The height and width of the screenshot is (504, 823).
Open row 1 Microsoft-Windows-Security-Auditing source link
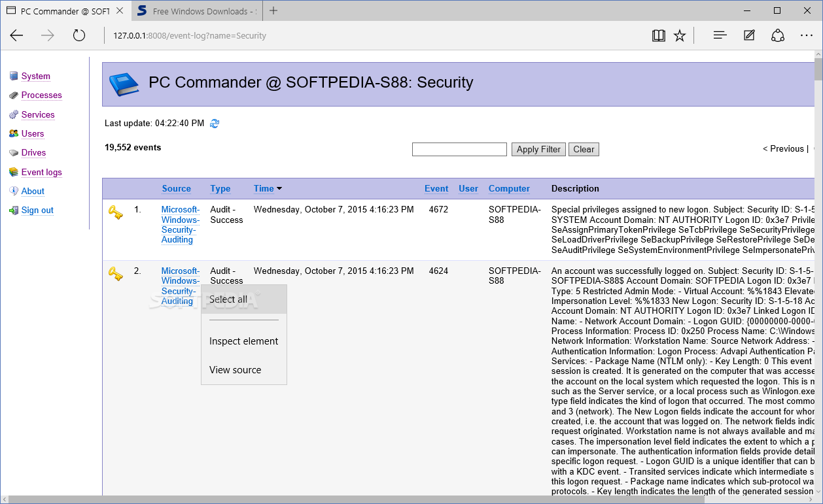[x=181, y=225]
